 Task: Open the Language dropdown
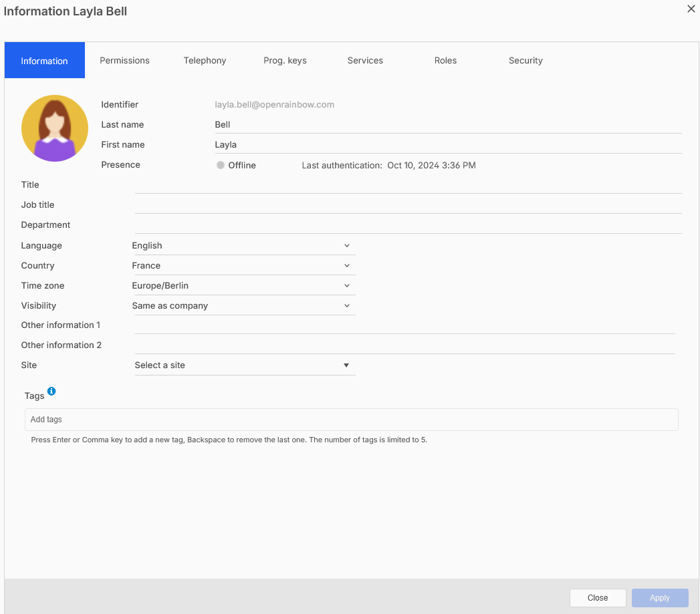pyautogui.click(x=243, y=246)
